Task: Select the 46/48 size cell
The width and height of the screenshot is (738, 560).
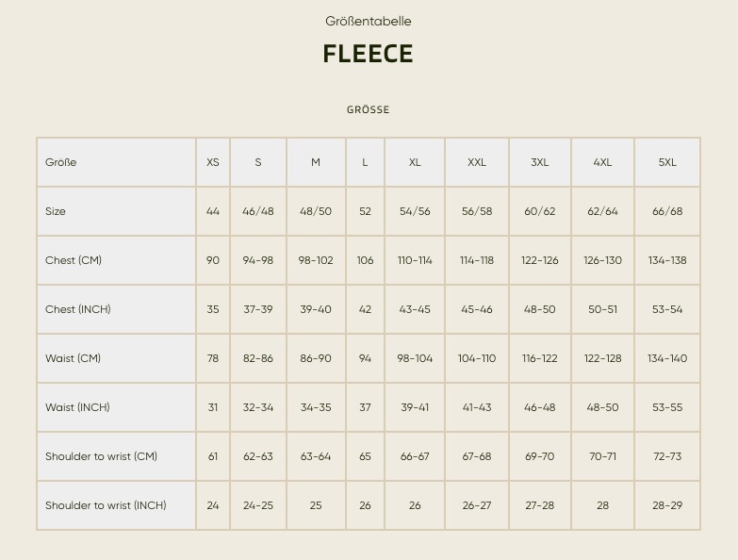Action: click(x=258, y=211)
